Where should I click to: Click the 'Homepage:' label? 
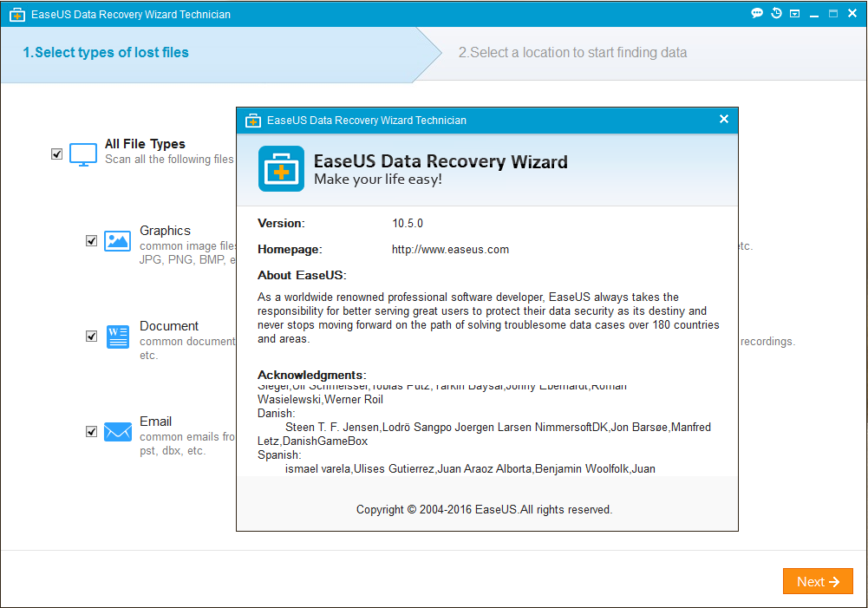pos(290,249)
